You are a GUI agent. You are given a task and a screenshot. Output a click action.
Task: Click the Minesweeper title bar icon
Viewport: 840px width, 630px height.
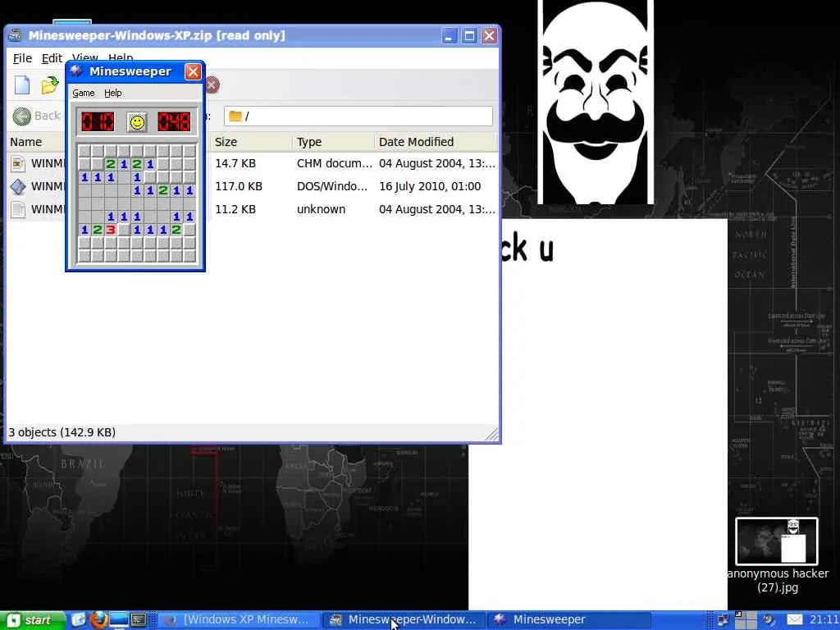coord(76,71)
